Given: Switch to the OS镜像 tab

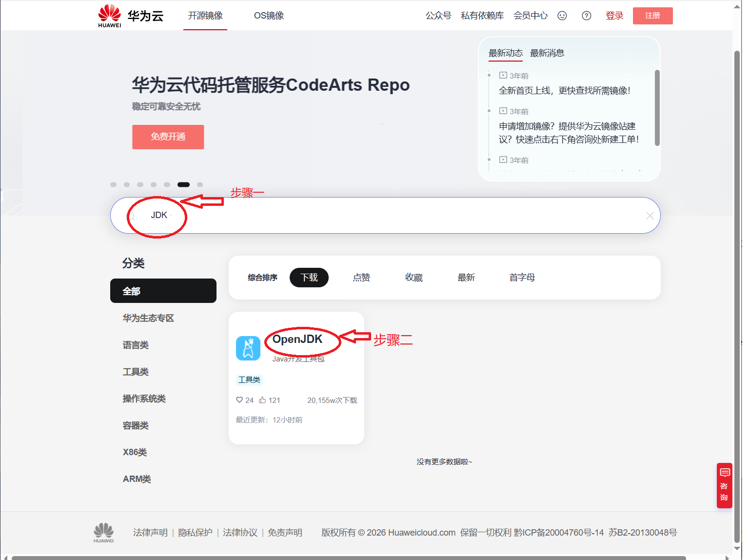Looking at the screenshot, I should pos(269,16).
